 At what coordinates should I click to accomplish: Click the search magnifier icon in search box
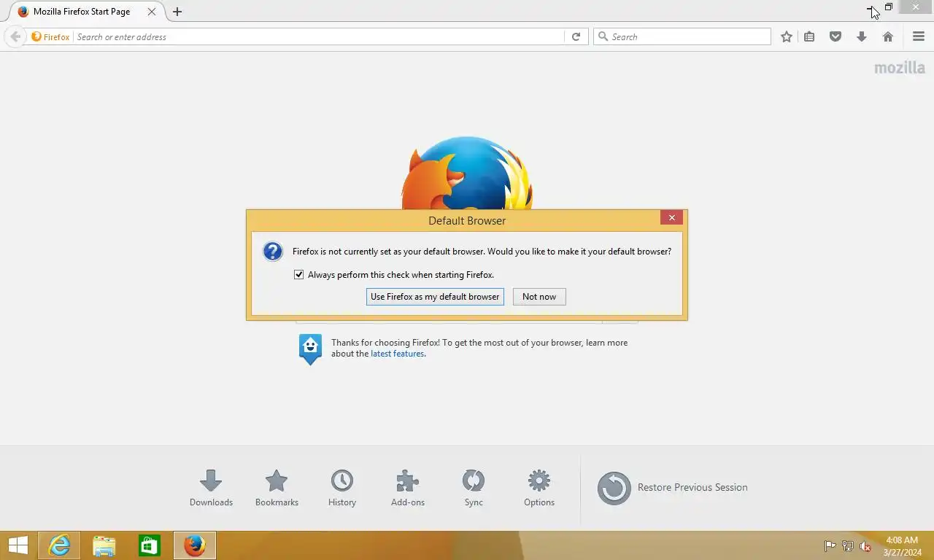click(603, 36)
